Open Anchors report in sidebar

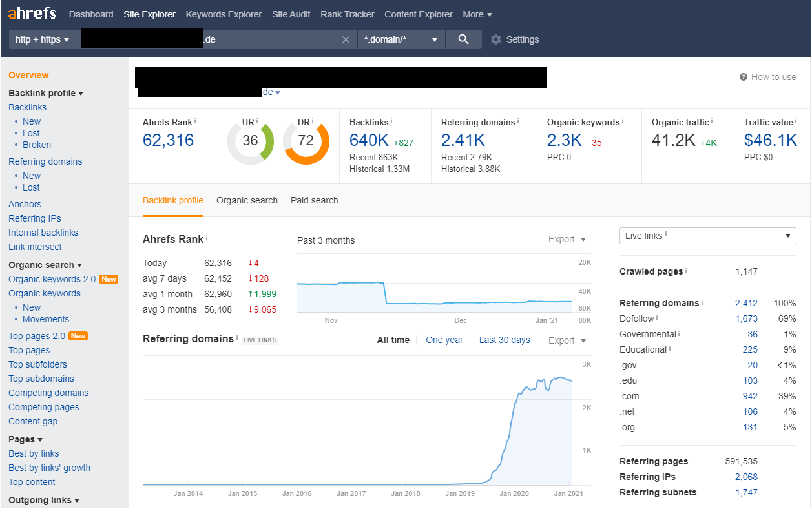click(25, 204)
